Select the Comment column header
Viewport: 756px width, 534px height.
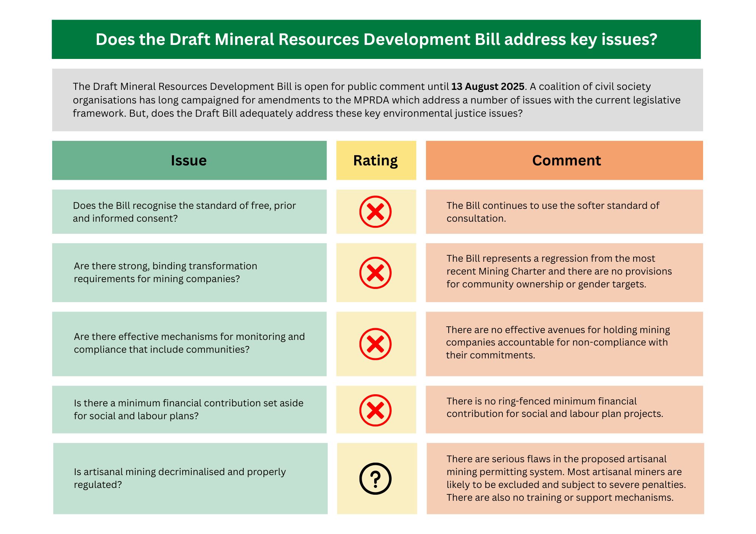566,161
